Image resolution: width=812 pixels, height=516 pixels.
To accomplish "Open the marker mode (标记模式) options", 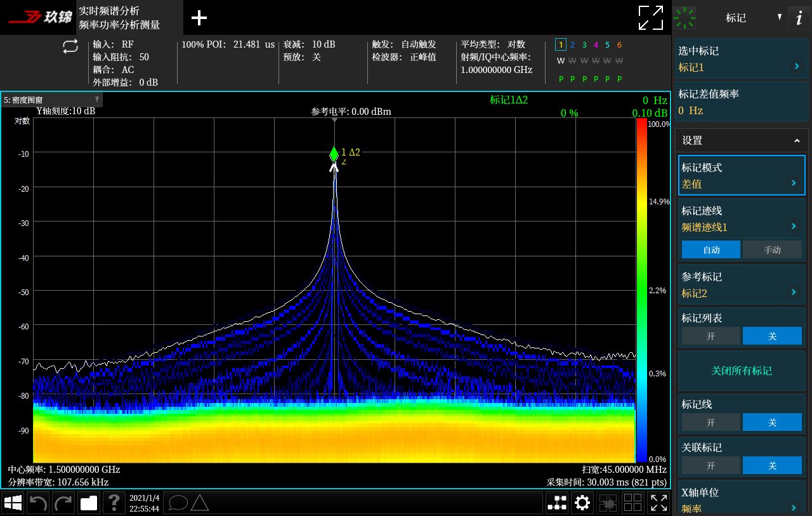I will (742, 175).
